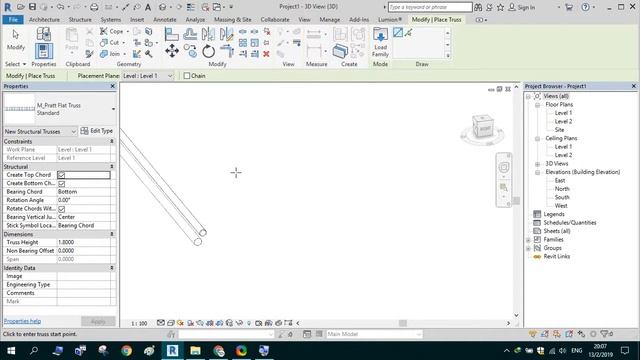The height and width of the screenshot is (360, 640).
Task: Collapse the Dimensions section
Action: [111, 234]
